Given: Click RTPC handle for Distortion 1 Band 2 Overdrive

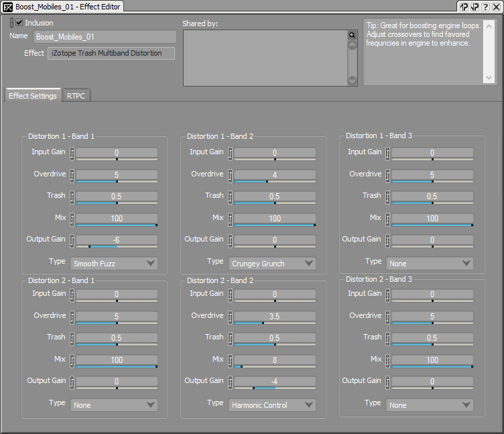Looking at the screenshot, I should [230, 176].
